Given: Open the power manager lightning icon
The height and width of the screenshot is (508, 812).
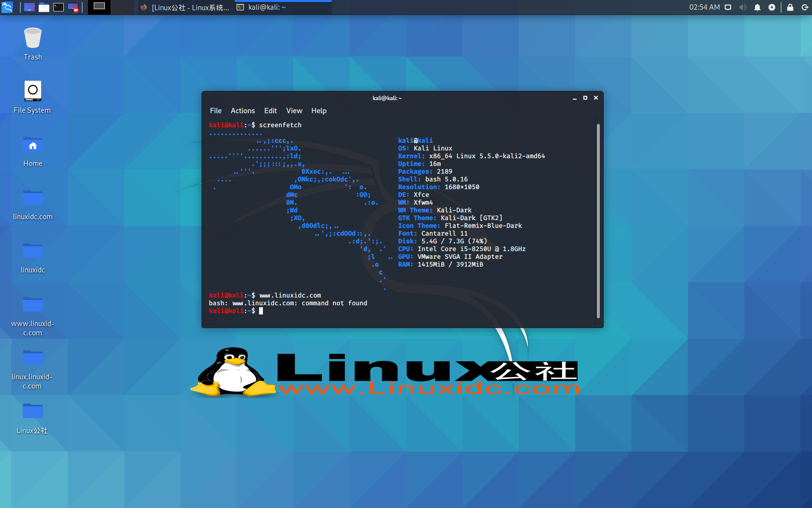Looking at the screenshot, I should click(772, 7).
